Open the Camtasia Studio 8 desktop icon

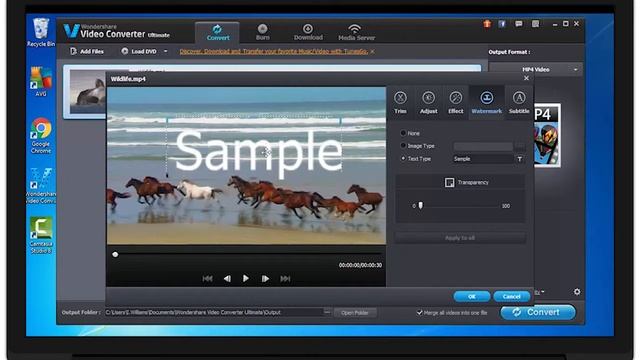tap(41, 236)
